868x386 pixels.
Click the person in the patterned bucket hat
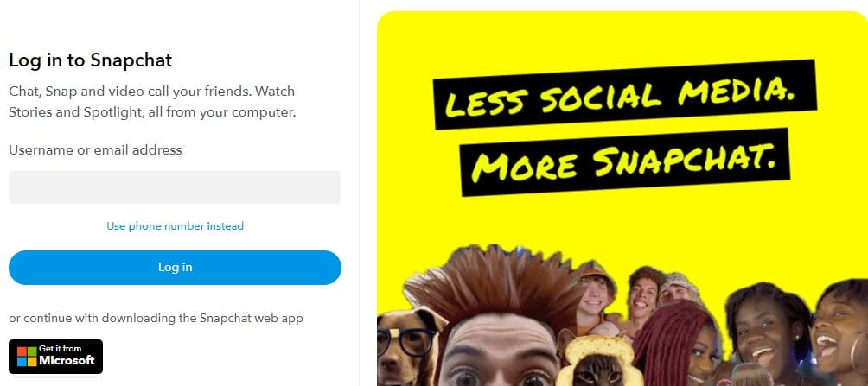pos(678,288)
